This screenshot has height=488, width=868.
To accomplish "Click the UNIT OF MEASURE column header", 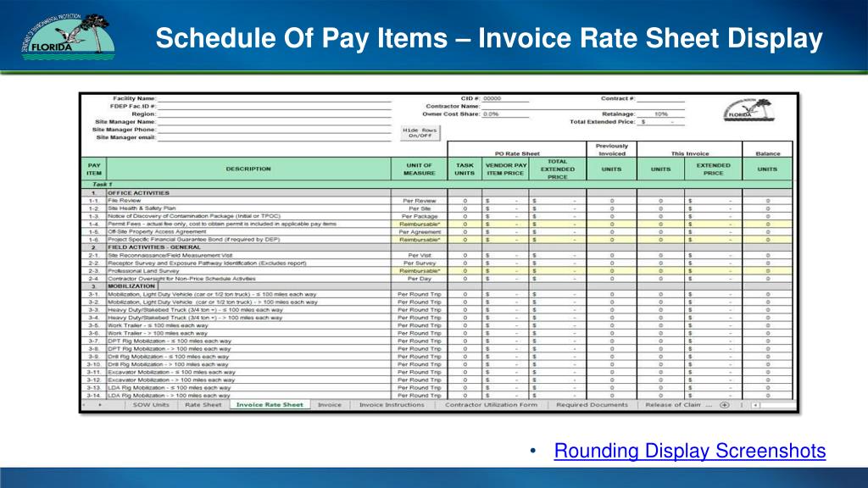I will coord(419,169).
